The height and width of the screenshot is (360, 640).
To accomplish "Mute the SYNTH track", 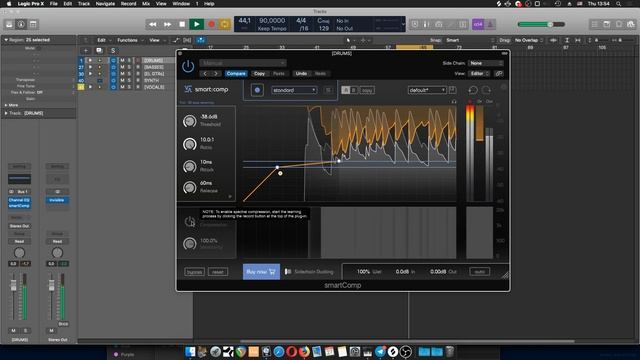I will click(x=122, y=80).
